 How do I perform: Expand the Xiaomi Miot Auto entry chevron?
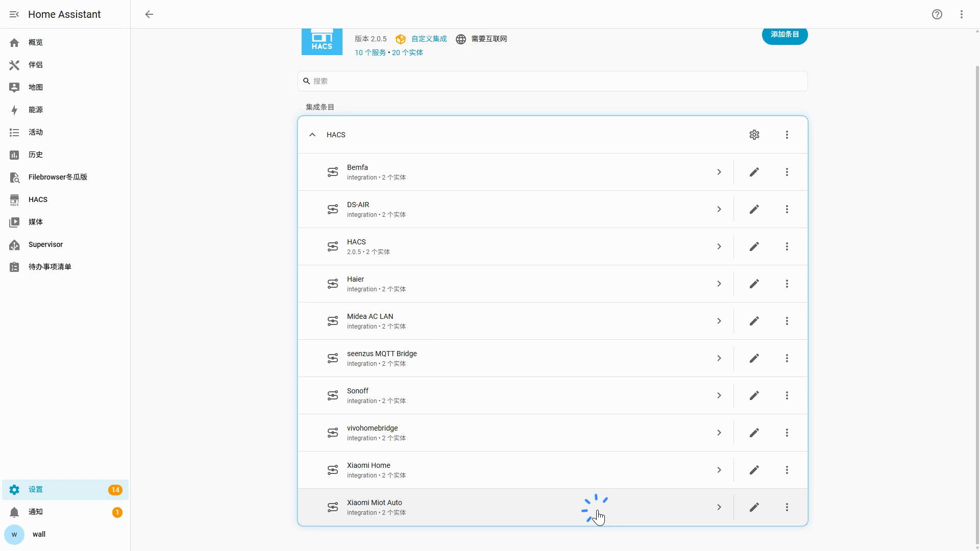click(x=719, y=507)
